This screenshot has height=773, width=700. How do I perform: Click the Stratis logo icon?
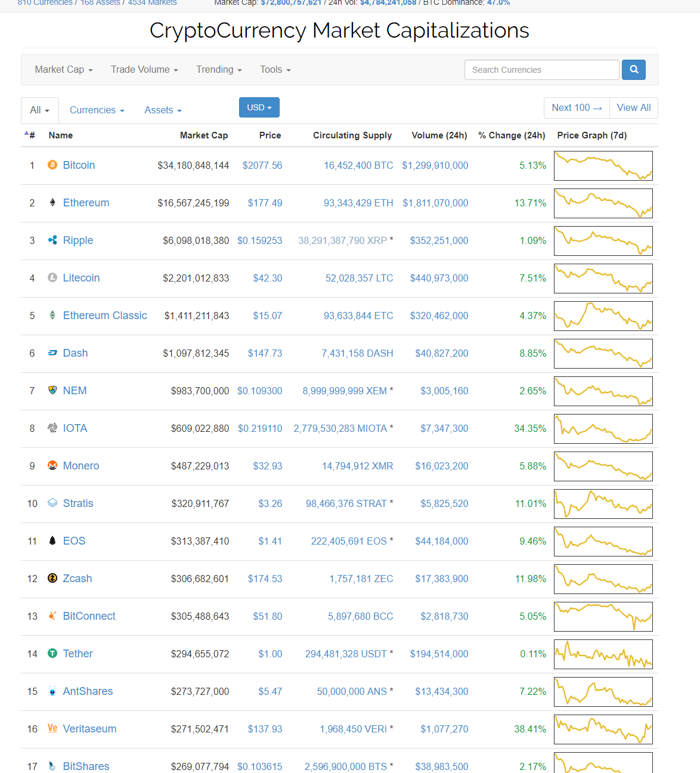pyautogui.click(x=52, y=503)
